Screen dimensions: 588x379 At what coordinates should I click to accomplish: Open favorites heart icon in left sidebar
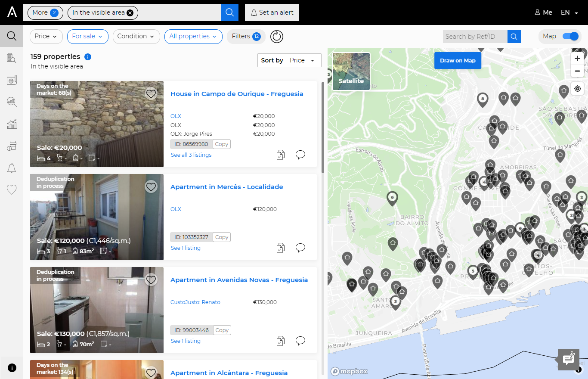pos(12,189)
